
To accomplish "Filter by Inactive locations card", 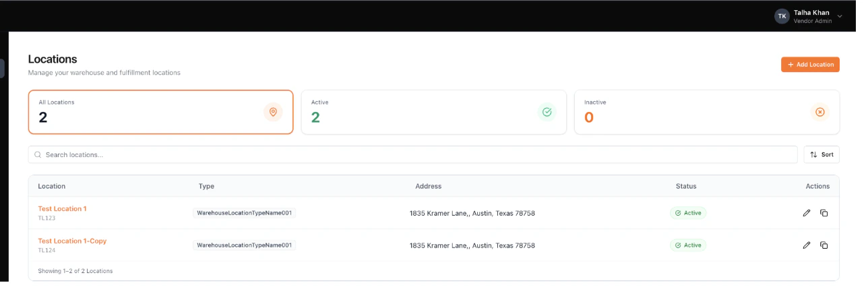I will pos(707,112).
